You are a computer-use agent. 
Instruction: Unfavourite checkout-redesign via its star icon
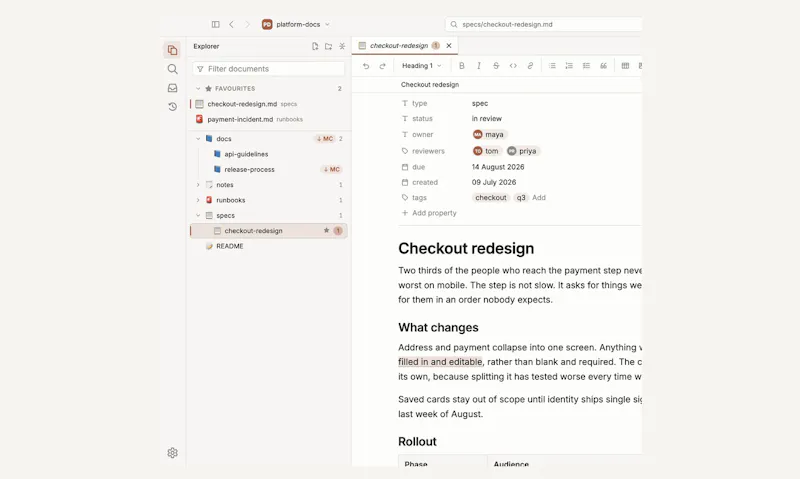tap(327, 231)
